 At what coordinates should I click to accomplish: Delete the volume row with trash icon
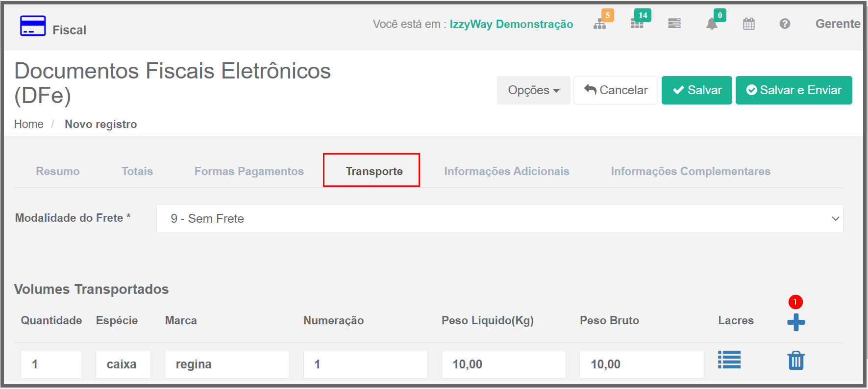[x=796, y=361]
